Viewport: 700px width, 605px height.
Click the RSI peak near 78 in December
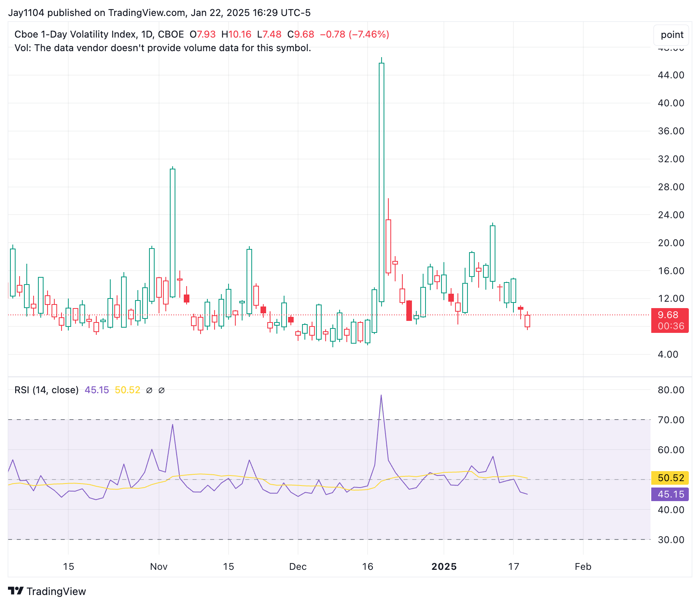tap(381, 395)
